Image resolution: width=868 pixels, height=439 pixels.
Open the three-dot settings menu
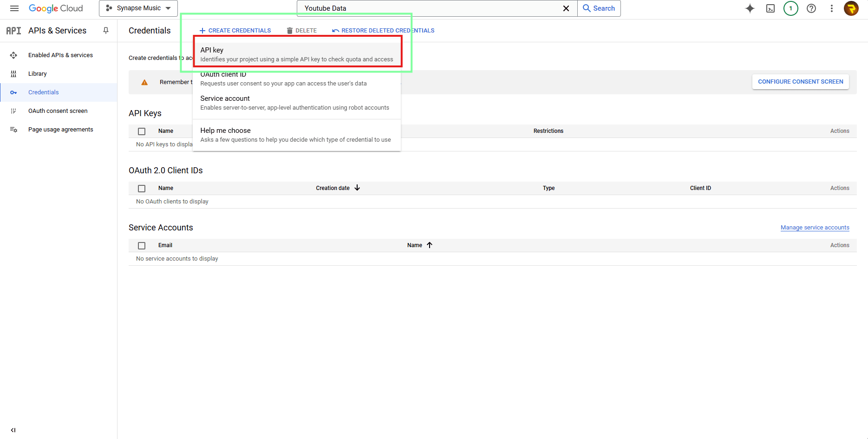(x=832, y=8)
